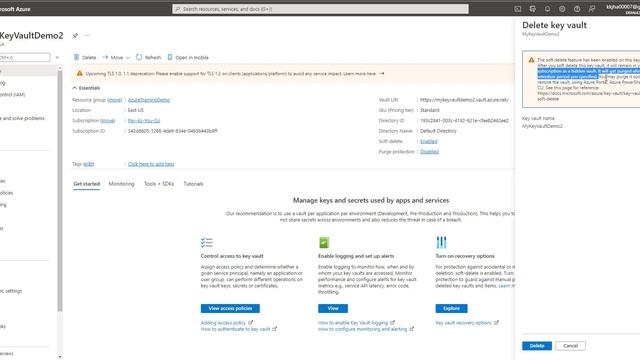Open the AzureTrainingDemo resource group link
This screenshot has height=360, width=640.
tap(149, 100)
